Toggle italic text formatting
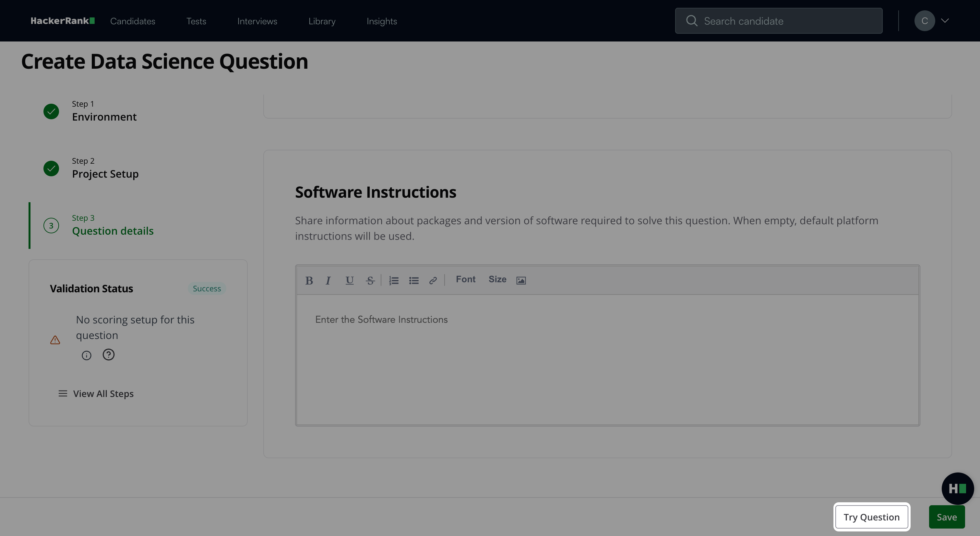The image size is (980, 536). tap(328, 281)
